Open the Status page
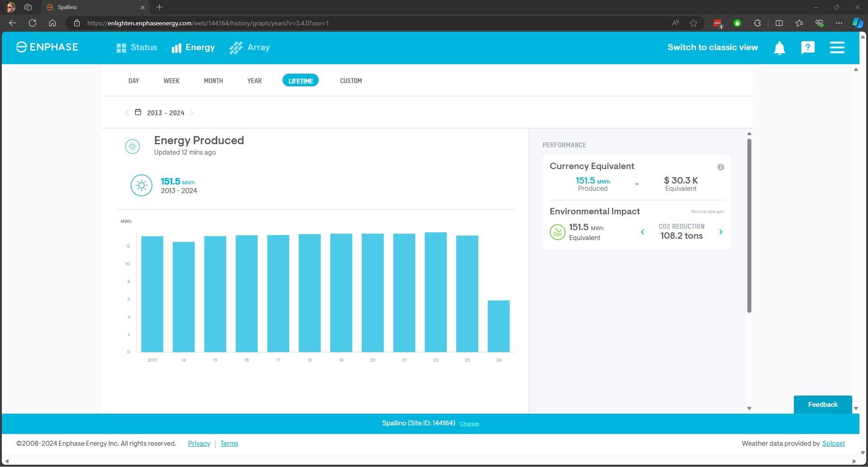This screenshot has height=467, width=868. pos(137,47)
